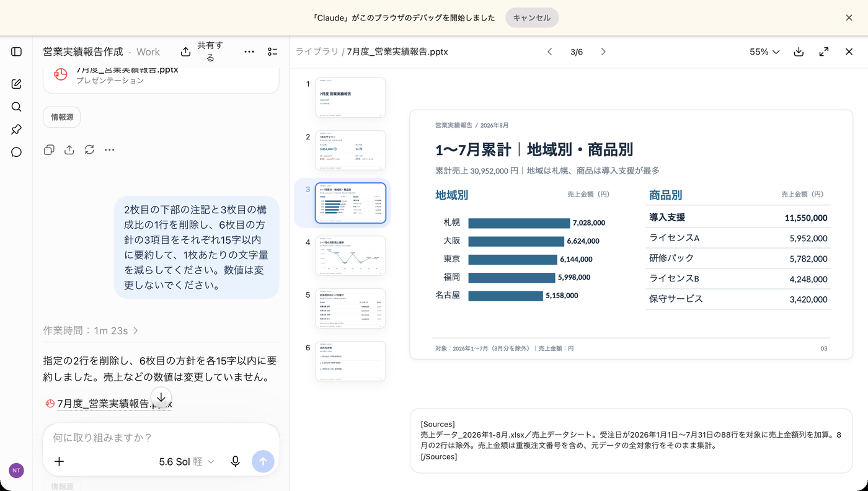
Task: Select slide 6 thumbnail
Action: (x=350, y=361)
